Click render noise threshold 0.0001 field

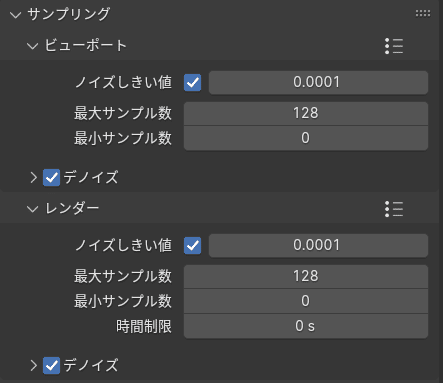(x=318, y=246)
